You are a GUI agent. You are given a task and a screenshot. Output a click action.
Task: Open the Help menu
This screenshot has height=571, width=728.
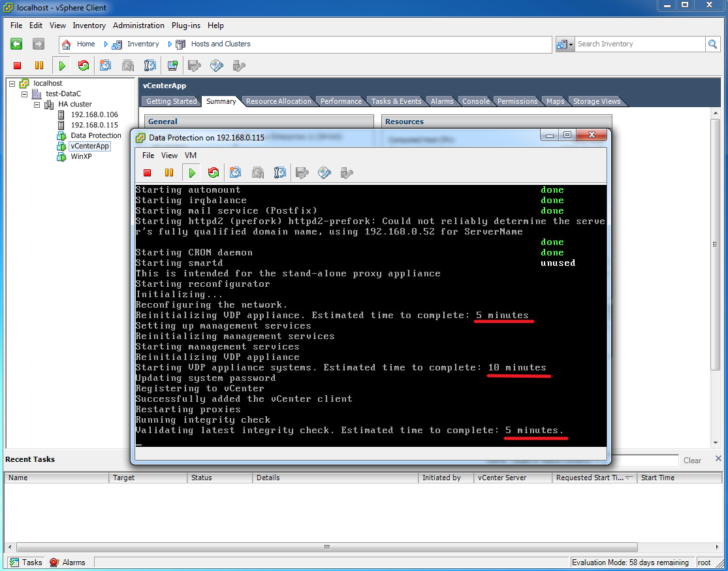(x=215, y=25)
